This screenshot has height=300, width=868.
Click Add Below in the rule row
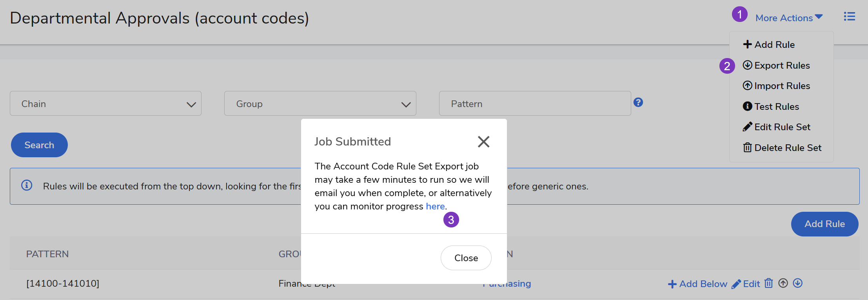click(697, 284)
